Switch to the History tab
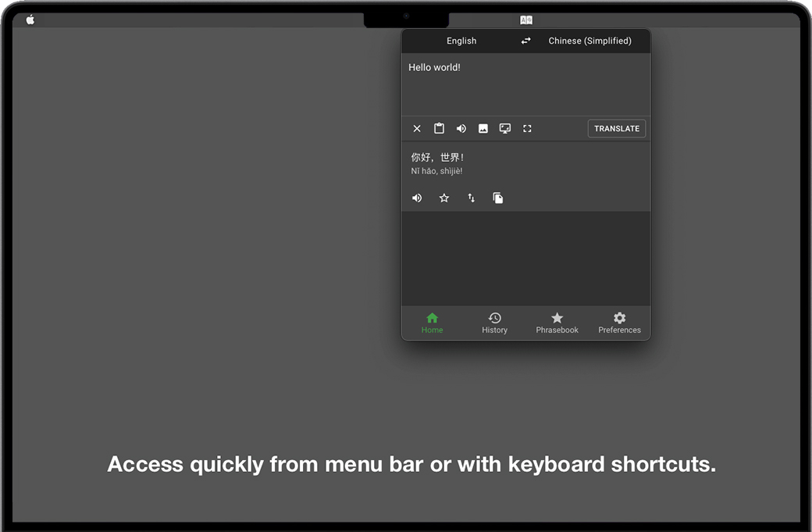This screenshot has width=812, height=532. (x=494, y=323)
